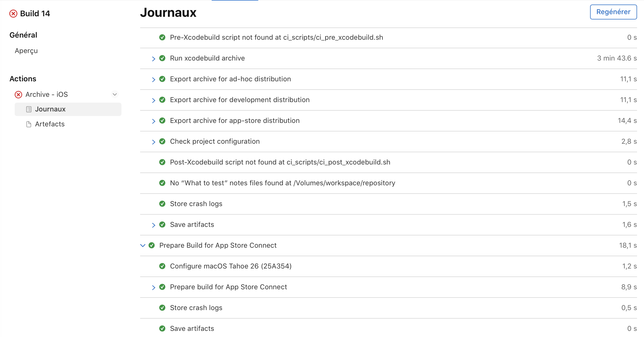This screenshot has height=337, width=644.
Task: Expand the Run xcodebuild archive step
Action: (x=153, y=59)
